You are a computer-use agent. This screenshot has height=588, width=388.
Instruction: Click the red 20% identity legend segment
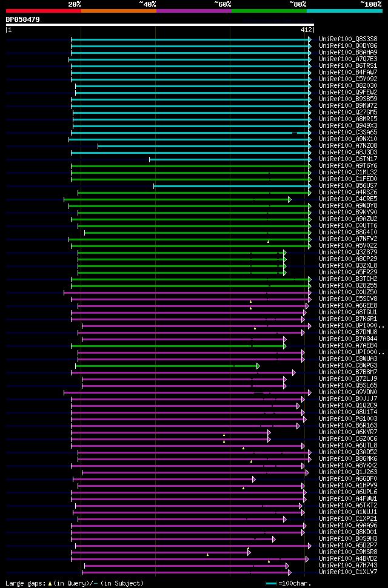coord(44,11)
